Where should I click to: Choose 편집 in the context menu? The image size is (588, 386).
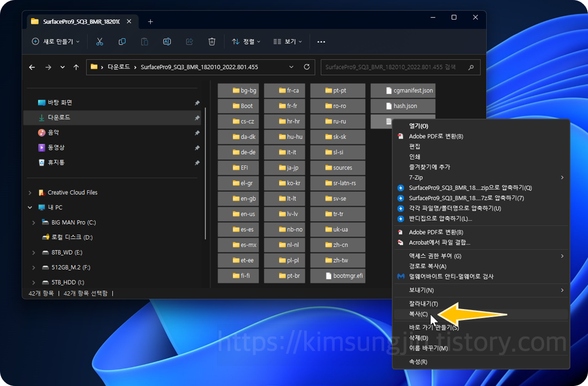click(x=481, y=146)
